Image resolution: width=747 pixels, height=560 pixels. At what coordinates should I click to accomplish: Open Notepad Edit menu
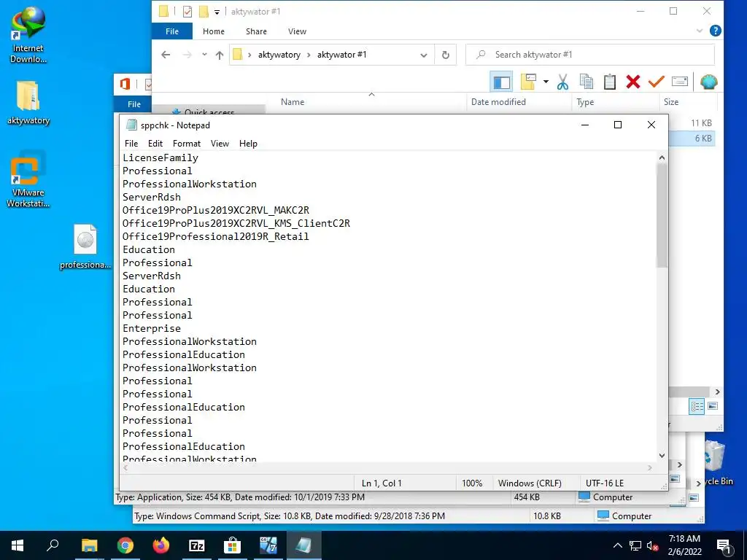tap(155, 144)
